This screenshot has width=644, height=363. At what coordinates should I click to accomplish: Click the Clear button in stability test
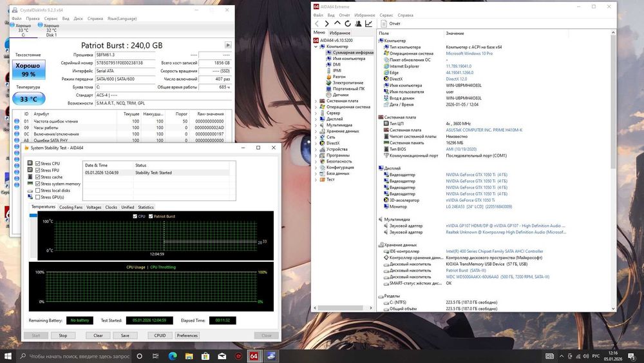pos(98,335)
